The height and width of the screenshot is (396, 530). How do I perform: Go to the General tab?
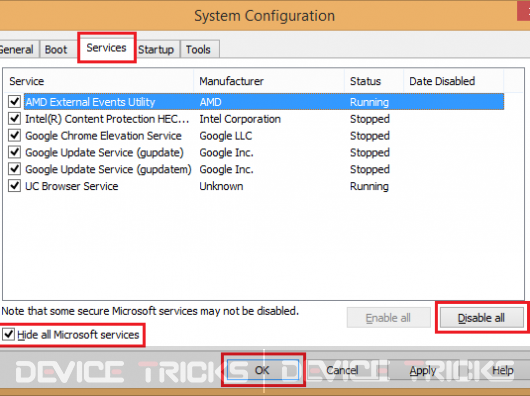click(x=17, y=49)
